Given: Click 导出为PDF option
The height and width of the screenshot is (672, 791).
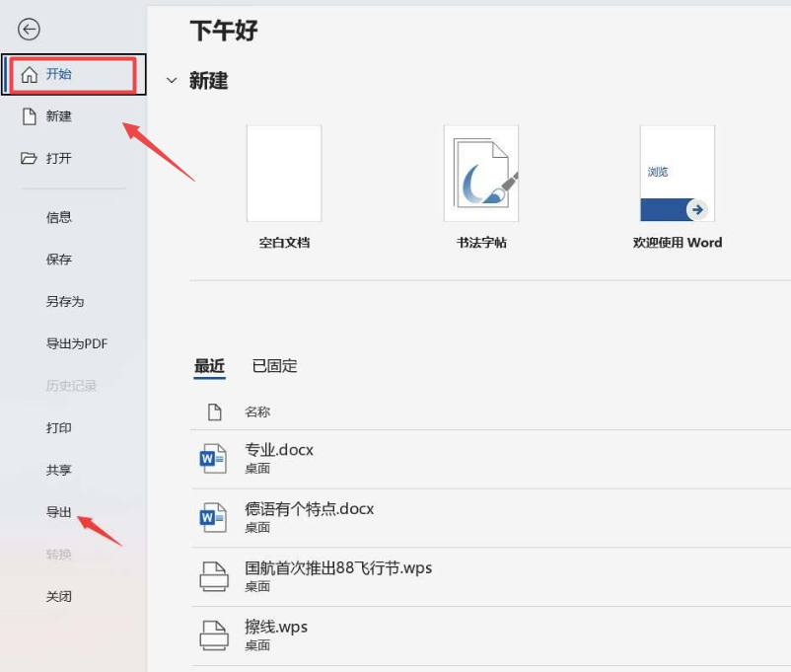Looking at the screenshot, I should coord(77,343).
